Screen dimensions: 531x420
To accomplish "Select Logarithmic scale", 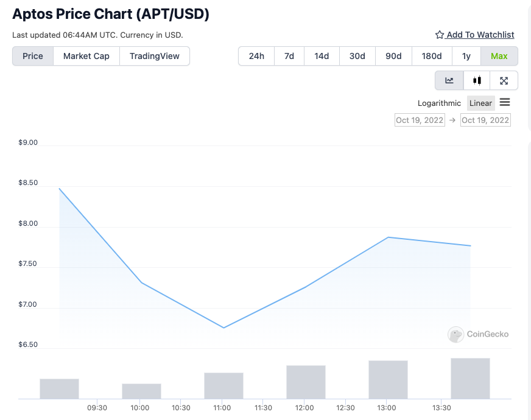I will [439, 103].
